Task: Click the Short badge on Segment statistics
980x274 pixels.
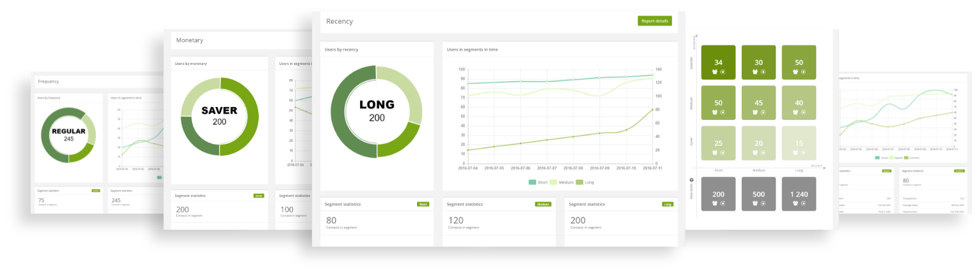Action: click(x=423, y=204)
